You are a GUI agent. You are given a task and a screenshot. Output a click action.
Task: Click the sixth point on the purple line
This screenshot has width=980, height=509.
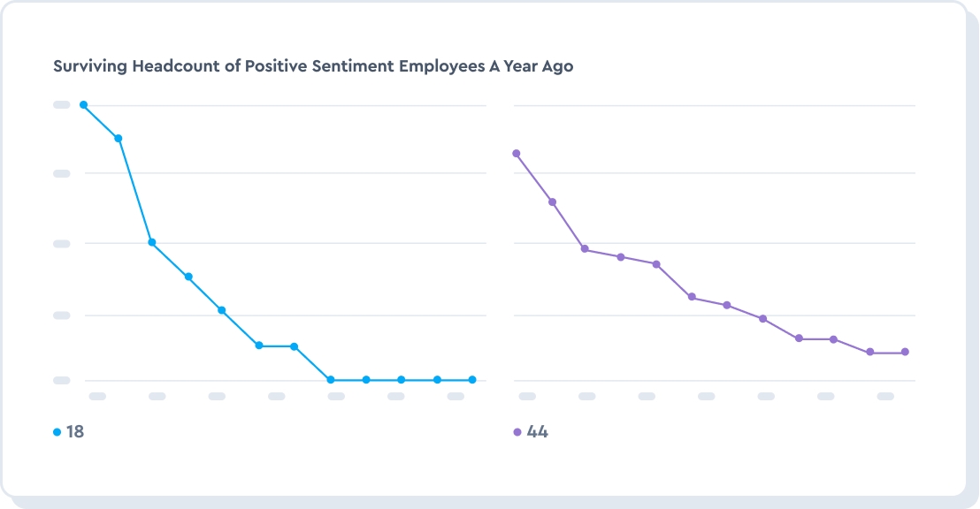(x=692, y=297)
